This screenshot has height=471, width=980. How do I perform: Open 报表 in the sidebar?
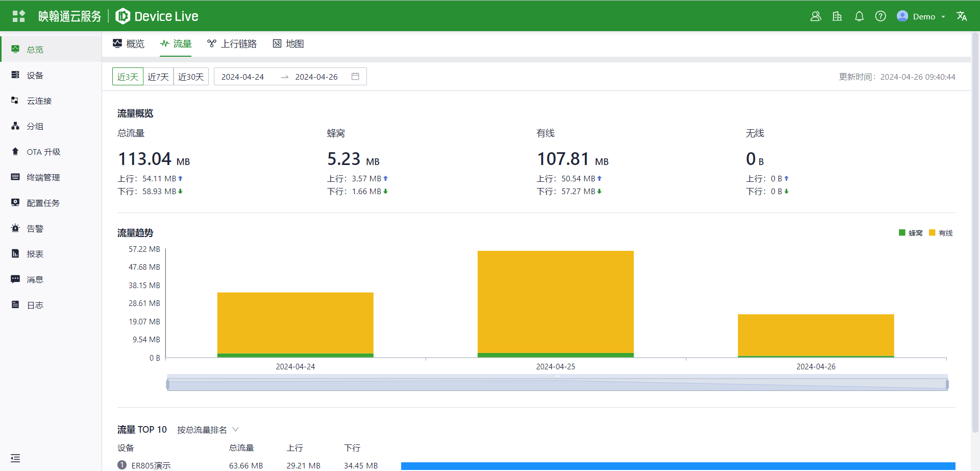click(51, 254)
